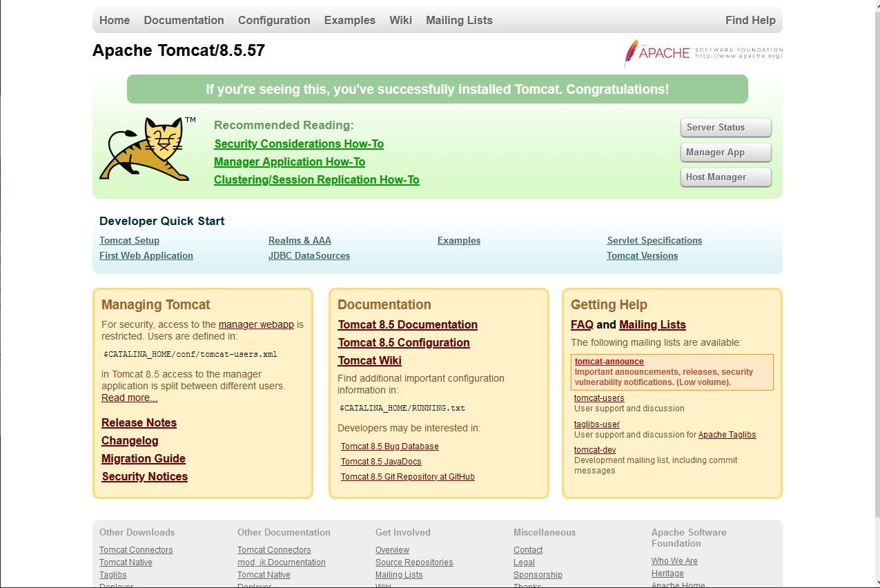This screenshot has height=588, width=880.
Task: Open the Who We Are link
Action: point(674,561)
